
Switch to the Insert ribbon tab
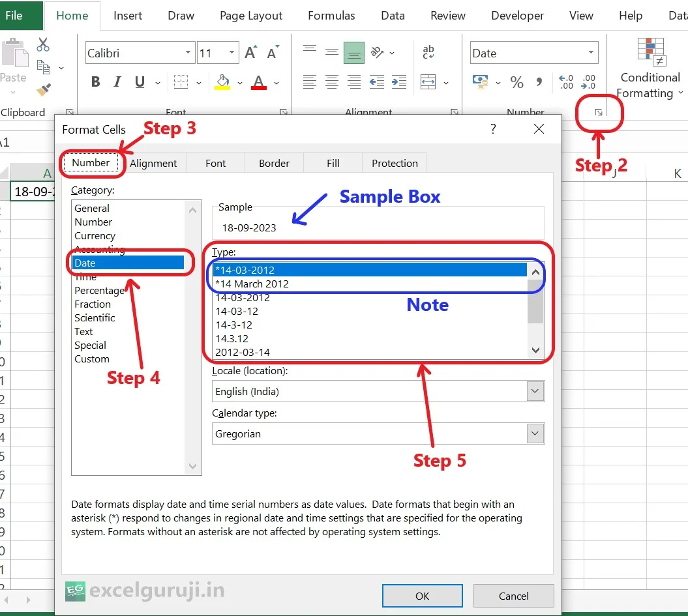128,16
